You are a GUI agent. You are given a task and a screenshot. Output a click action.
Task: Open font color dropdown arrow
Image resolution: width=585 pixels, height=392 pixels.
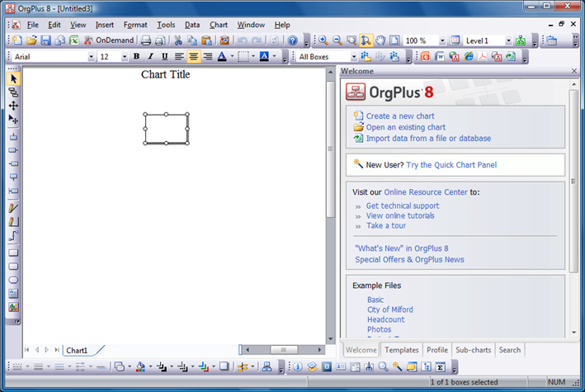click(x=232, y=57)
